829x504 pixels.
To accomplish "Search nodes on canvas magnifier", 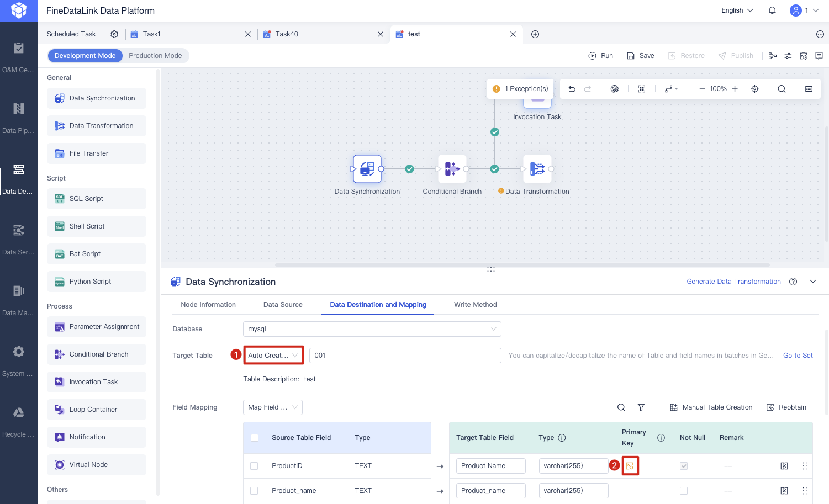I will coord(782,89).
